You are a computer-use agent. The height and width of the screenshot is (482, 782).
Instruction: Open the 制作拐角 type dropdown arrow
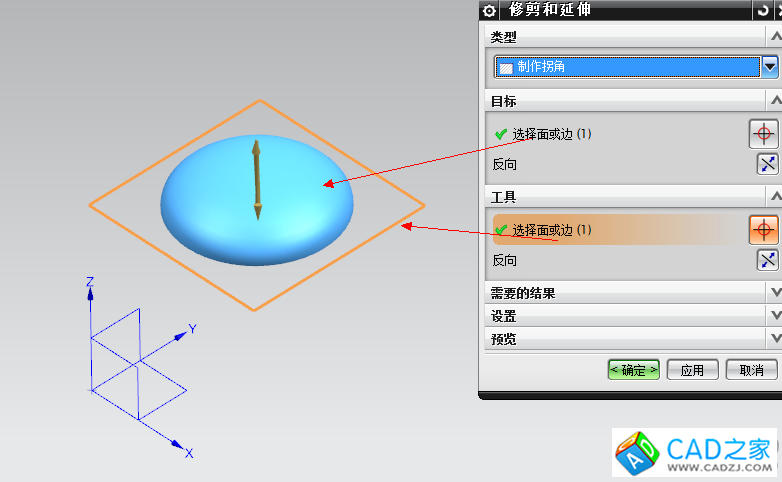coord(770,67)
